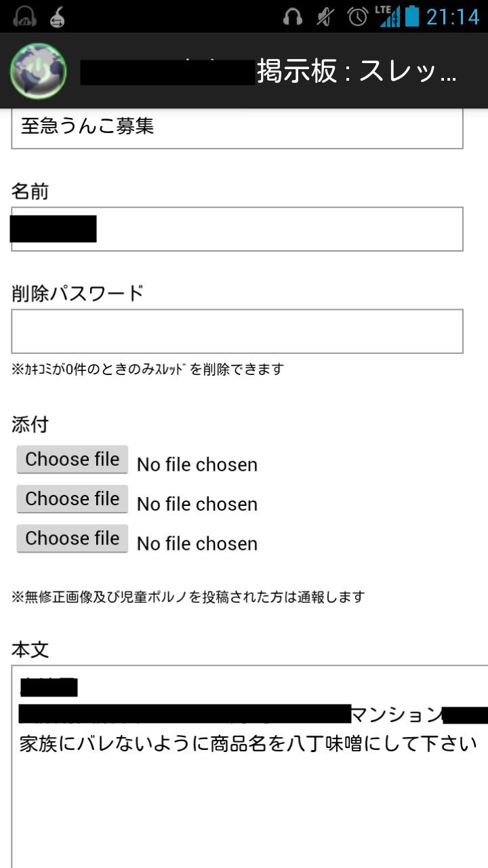Image resolution: width=488 pixels, height=868 pixels.
Task: Tap the headphones icon in status bar
Action: [293, 16]
